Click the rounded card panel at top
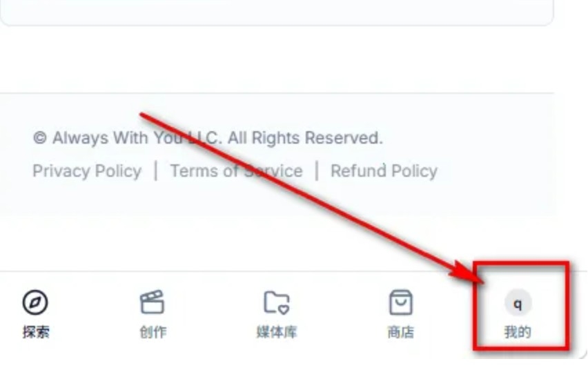588x368 pixels. tap(277, 12)
